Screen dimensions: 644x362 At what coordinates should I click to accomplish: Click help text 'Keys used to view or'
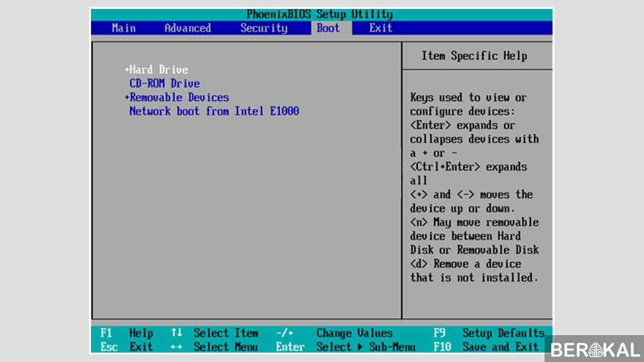click(468, 98)
